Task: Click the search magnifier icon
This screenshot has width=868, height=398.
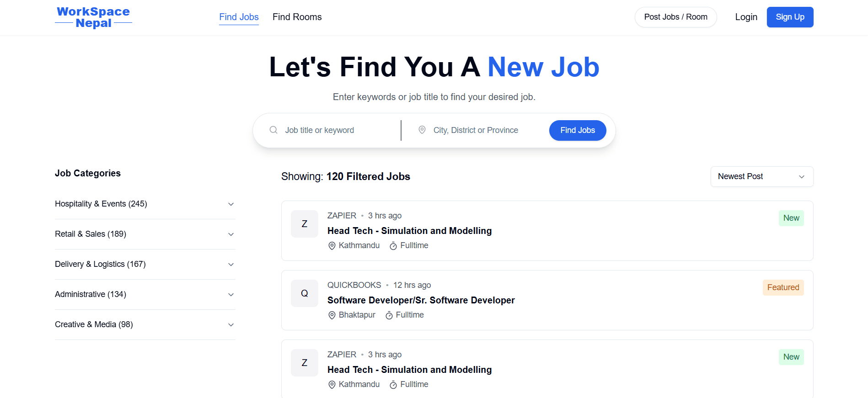Action: point(273,130)
